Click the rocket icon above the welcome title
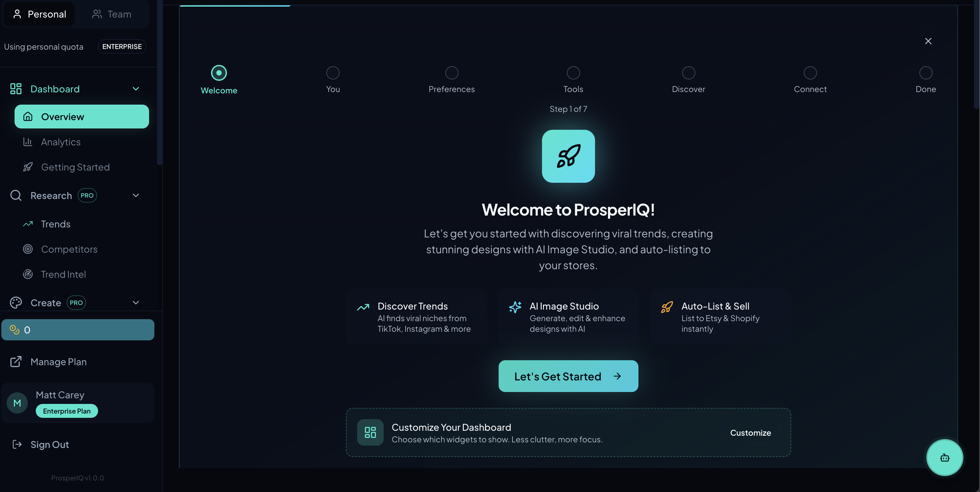980x492 pixels. [568, 156]
